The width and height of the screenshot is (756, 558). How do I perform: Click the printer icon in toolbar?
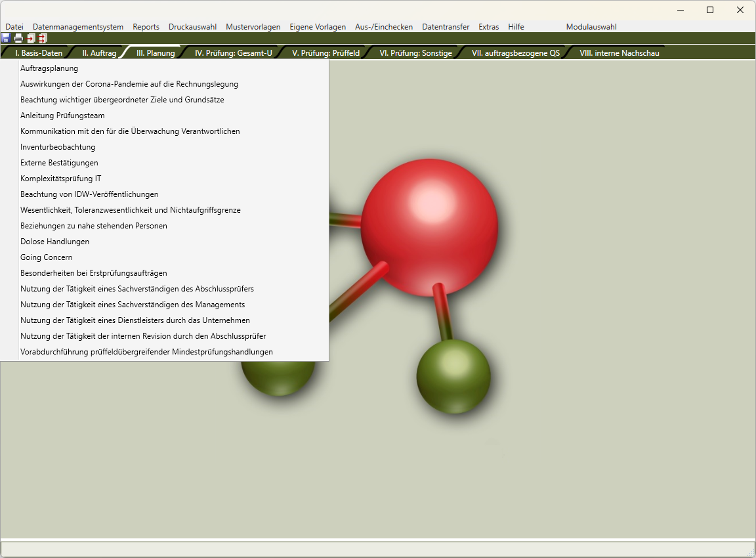[x=18, y=38]
